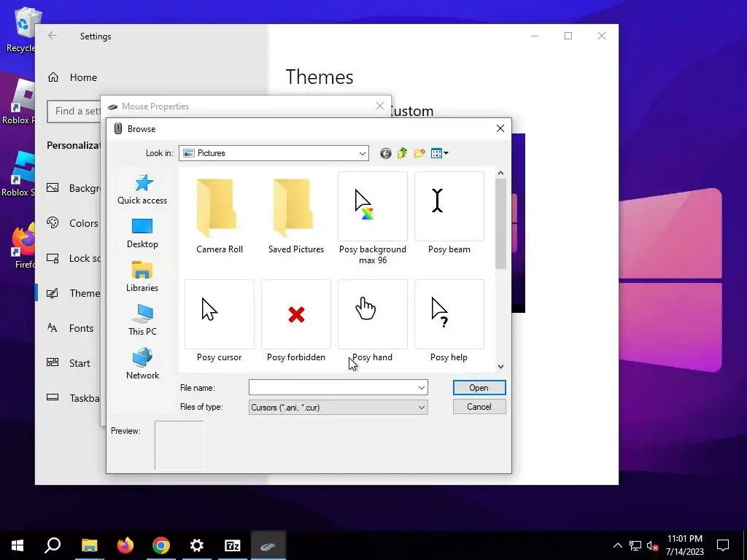Click the file list scrollbar up arrow
Screen dimensions: 747x560
pyautogui.click(x=500, y=173)
